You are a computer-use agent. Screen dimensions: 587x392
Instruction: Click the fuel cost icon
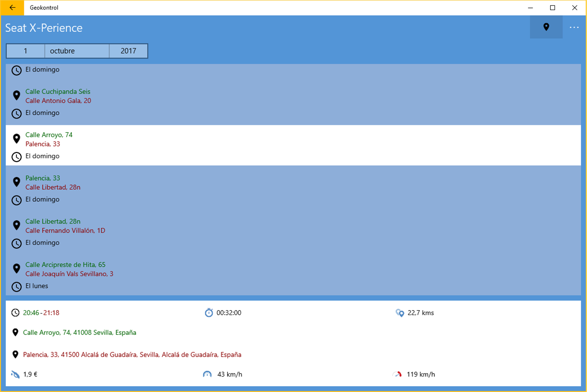[15, 374]
